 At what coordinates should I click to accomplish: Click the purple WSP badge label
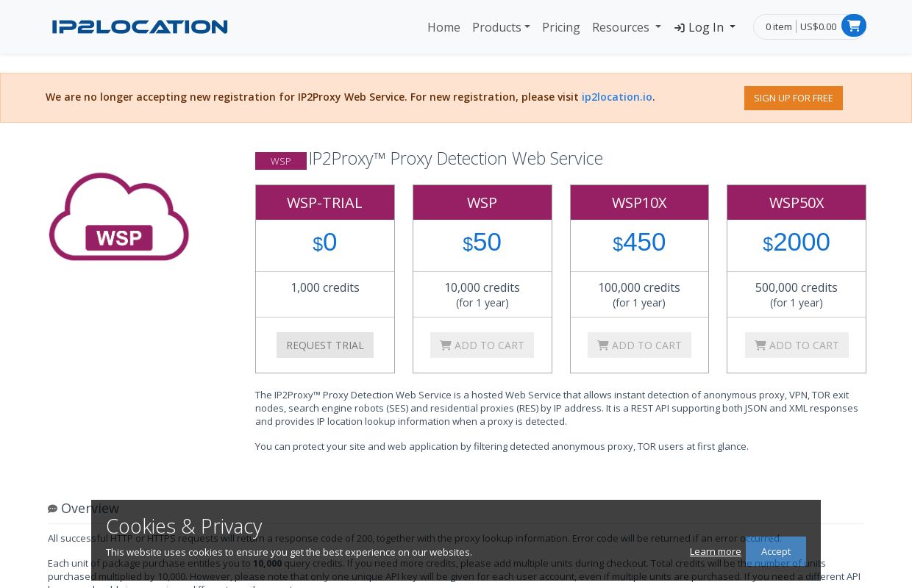[281, 161]
